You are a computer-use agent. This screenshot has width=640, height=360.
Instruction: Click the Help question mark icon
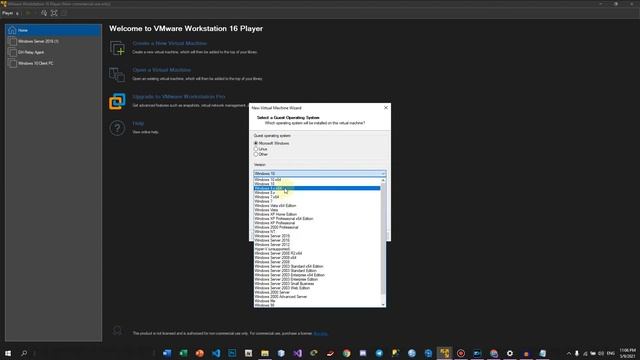(117, 128)
